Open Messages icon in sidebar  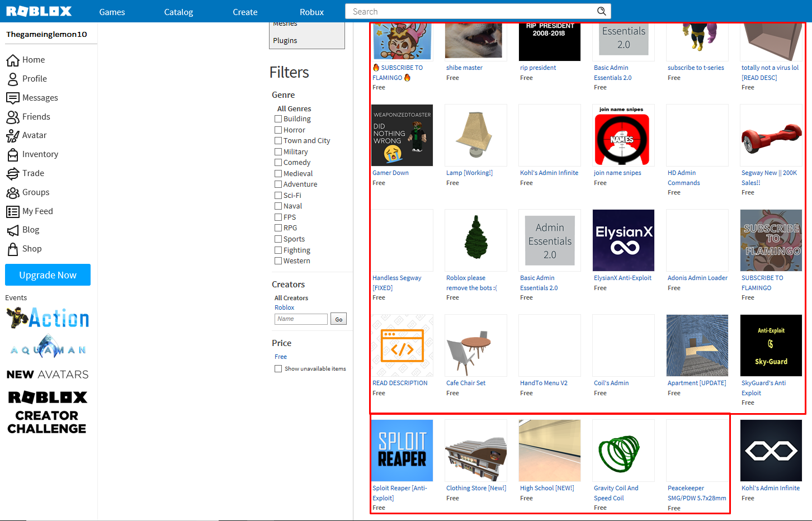point(13,98)
